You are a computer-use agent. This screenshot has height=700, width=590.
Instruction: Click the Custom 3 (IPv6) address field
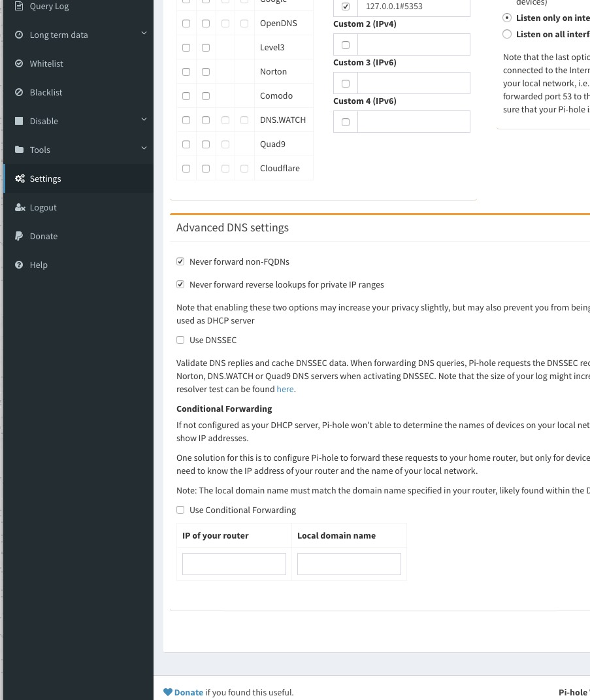(x=414, y=83)
